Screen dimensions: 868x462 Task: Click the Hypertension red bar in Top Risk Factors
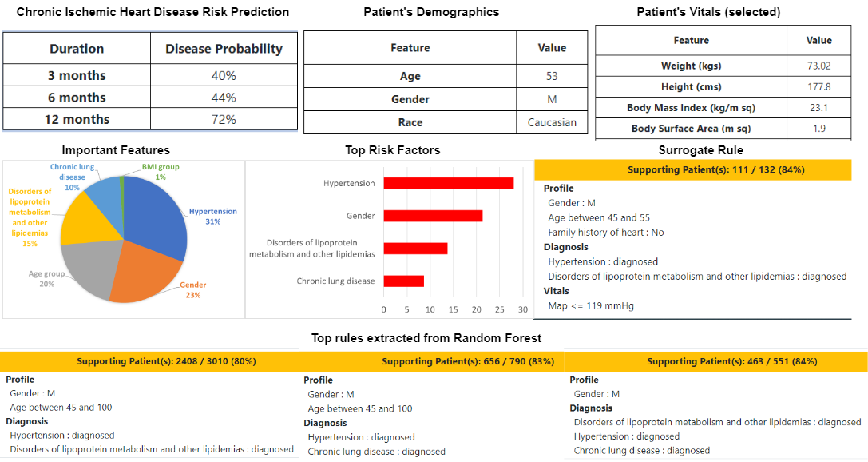pyautogui.click(x=448, y=183)
